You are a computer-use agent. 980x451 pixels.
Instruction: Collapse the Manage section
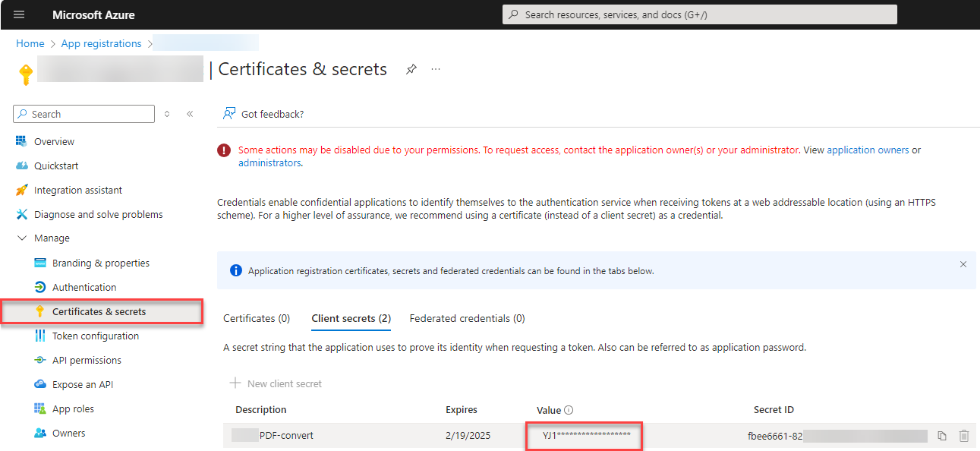coord(20,238)
